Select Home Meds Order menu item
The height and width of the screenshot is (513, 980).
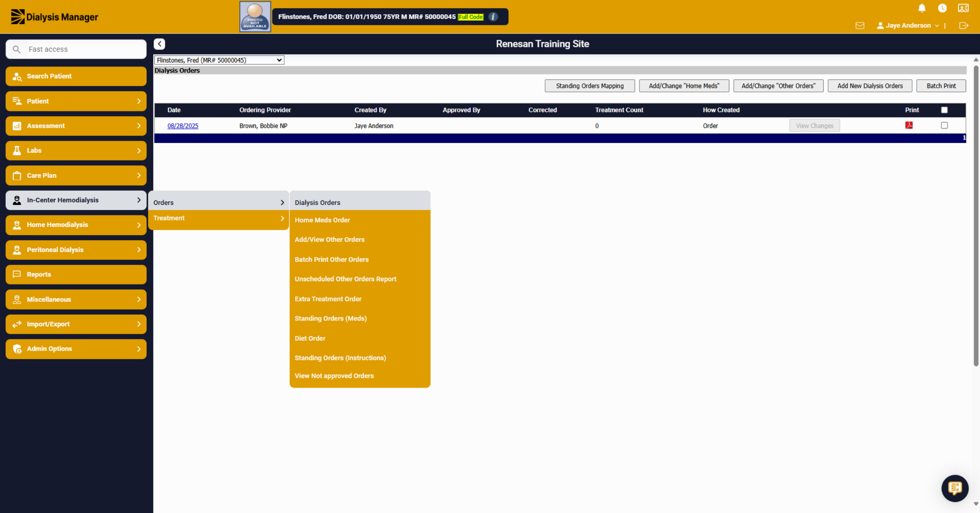pyautogui.click(x=322, y=220)
